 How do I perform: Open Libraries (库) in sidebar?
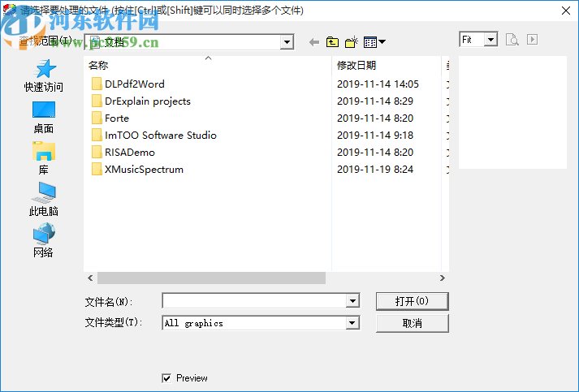44,158
